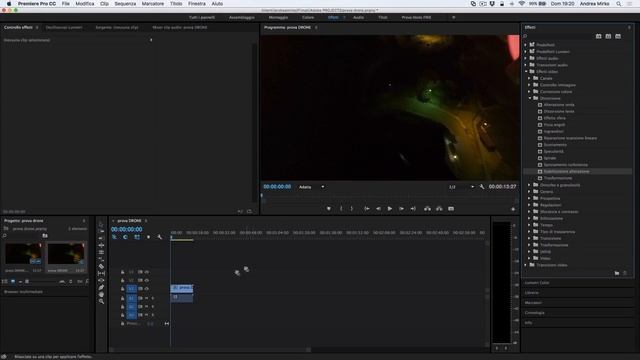Click the Extract button in Program monitor
Screen dimensions: 640x360
(x=439, y=209)
